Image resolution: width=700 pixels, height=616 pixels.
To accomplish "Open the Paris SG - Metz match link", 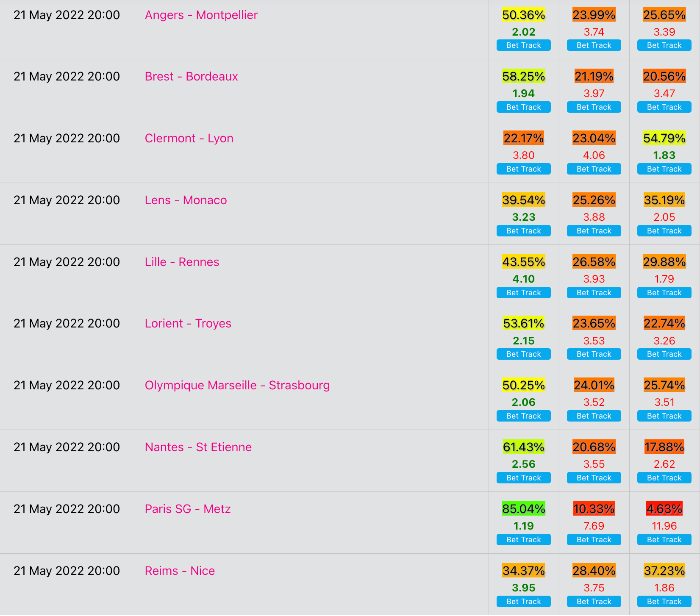I will 187,509.
